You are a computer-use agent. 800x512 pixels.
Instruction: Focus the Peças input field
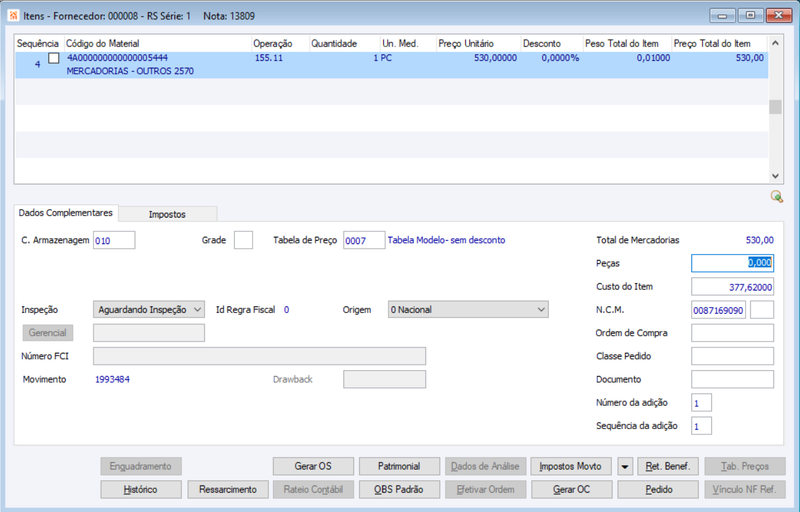pyautogui.click(x=733, y=263)
